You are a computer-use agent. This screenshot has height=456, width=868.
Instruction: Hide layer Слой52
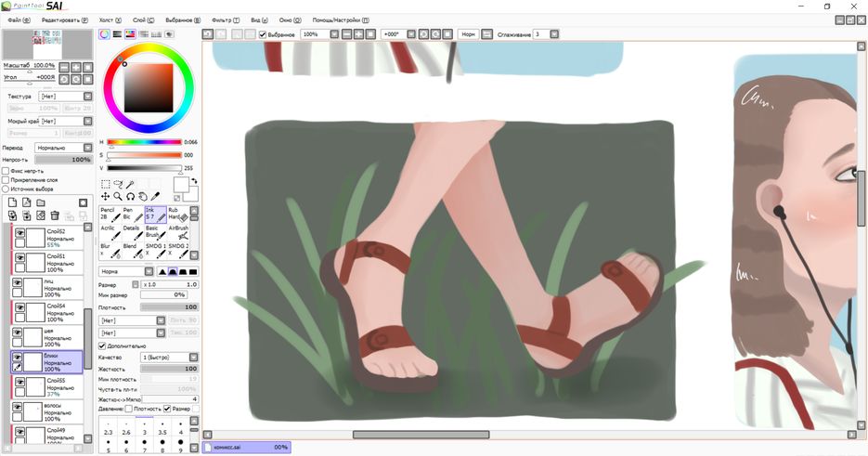(x=19, y=233)
